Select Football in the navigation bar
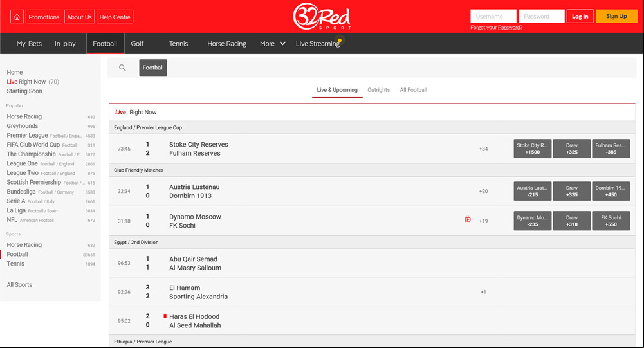 105,44
